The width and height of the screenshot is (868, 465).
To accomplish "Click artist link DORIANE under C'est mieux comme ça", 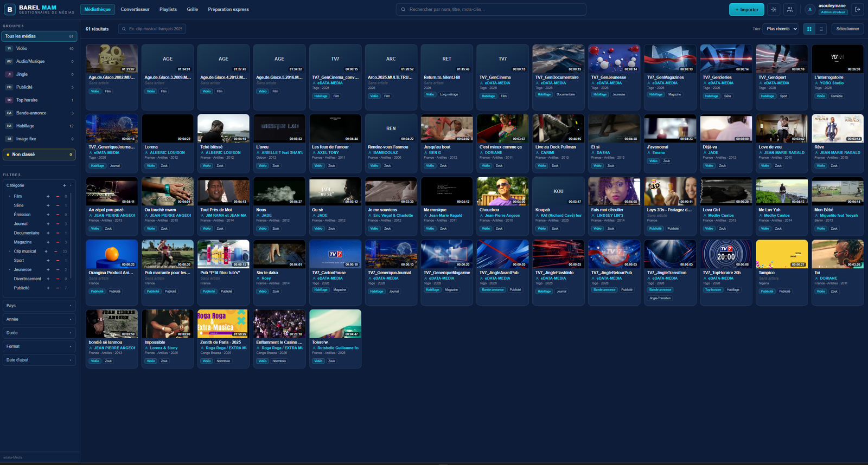I will [494, 153].
